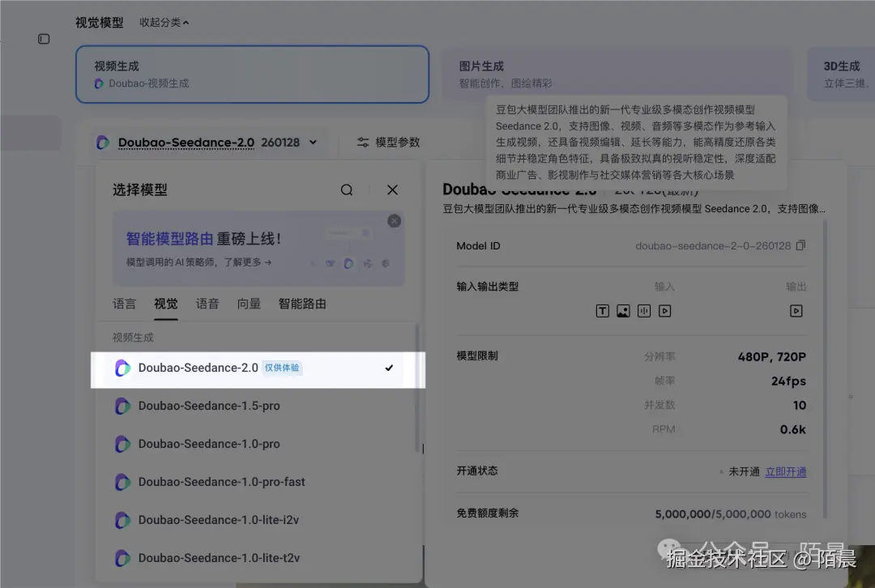
Task: Click the image input type icon
Action: pos(623,310)
